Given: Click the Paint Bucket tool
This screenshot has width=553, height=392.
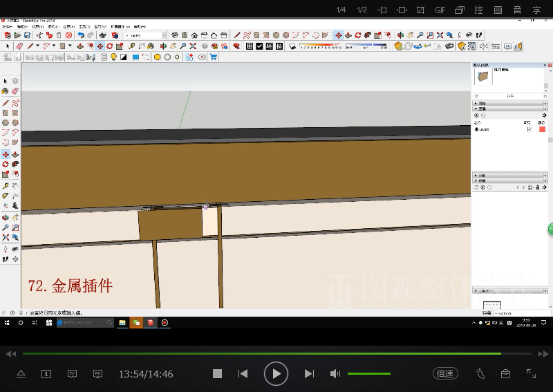Looking at the screenshot, I should 6,91.
